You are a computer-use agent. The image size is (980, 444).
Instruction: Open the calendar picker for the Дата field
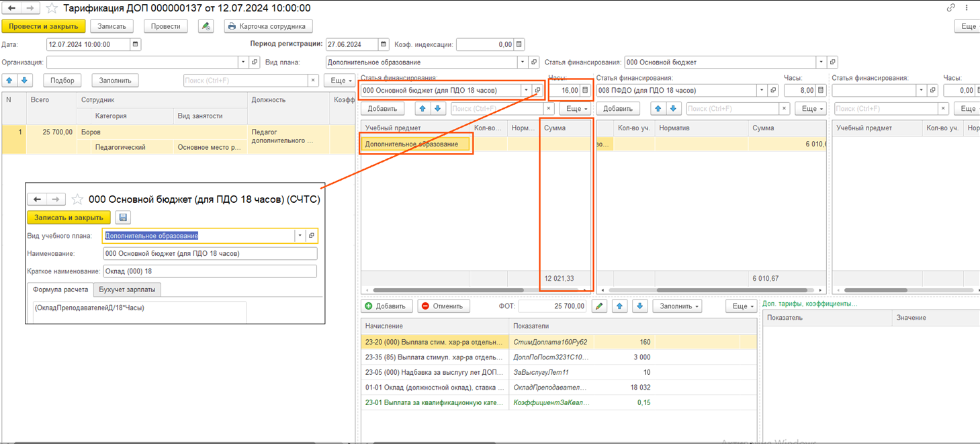(135, 44)
